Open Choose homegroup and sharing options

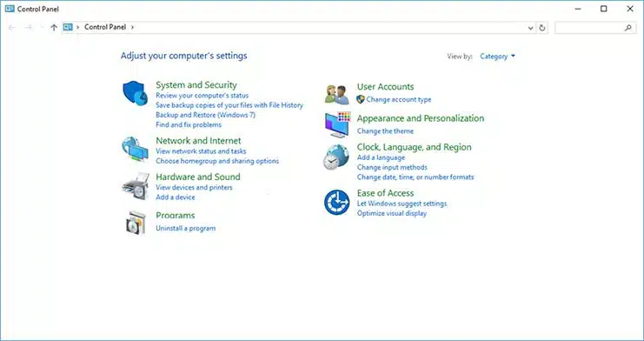(x=217, y=161)
